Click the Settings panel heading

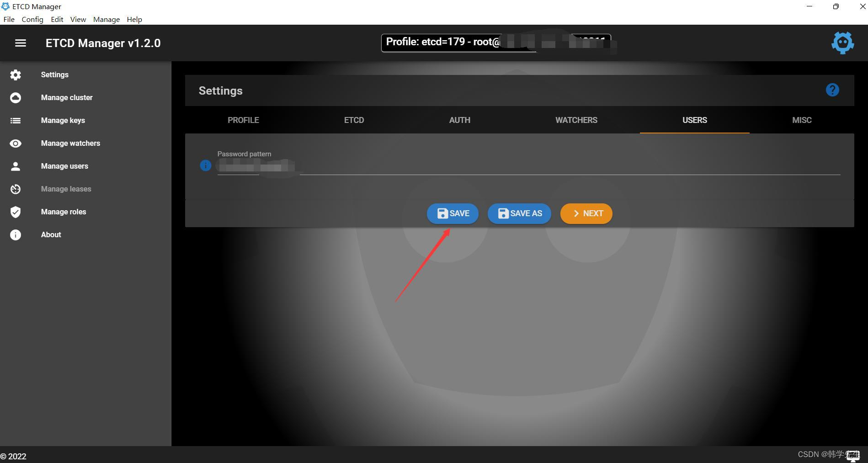click(x=221, y=90)
